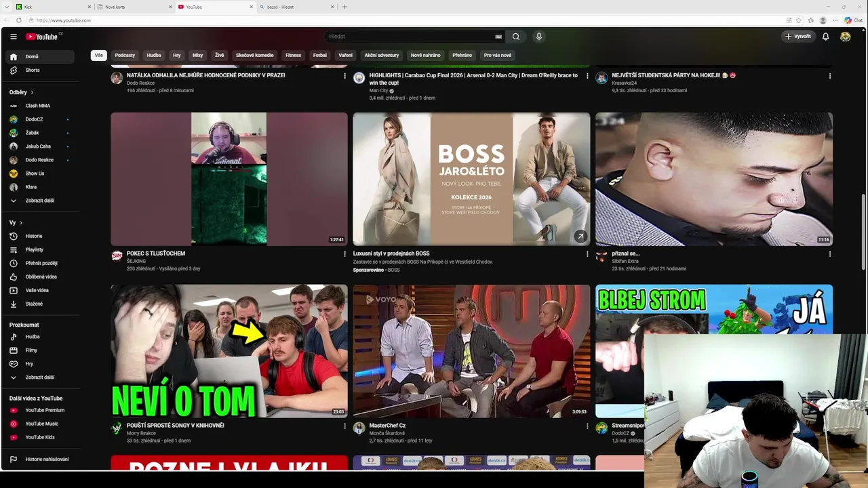
Task: Play POKEC S TLUSŤOCHEM video thumbnail
Action: (229, 179)
